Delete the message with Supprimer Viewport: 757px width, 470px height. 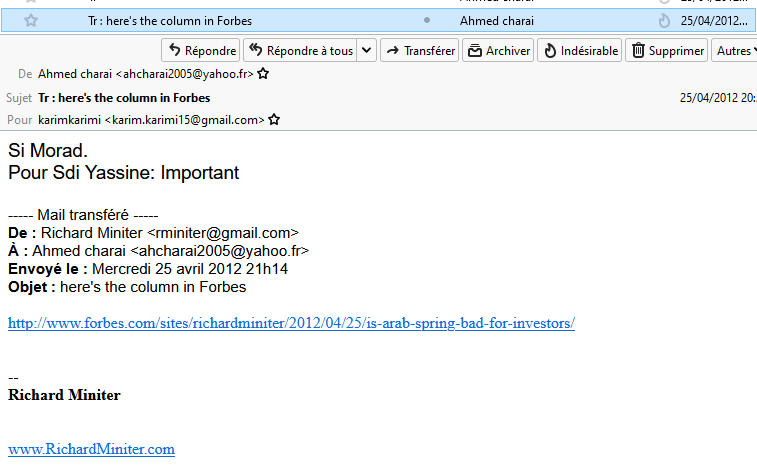[x=667, y=50]
